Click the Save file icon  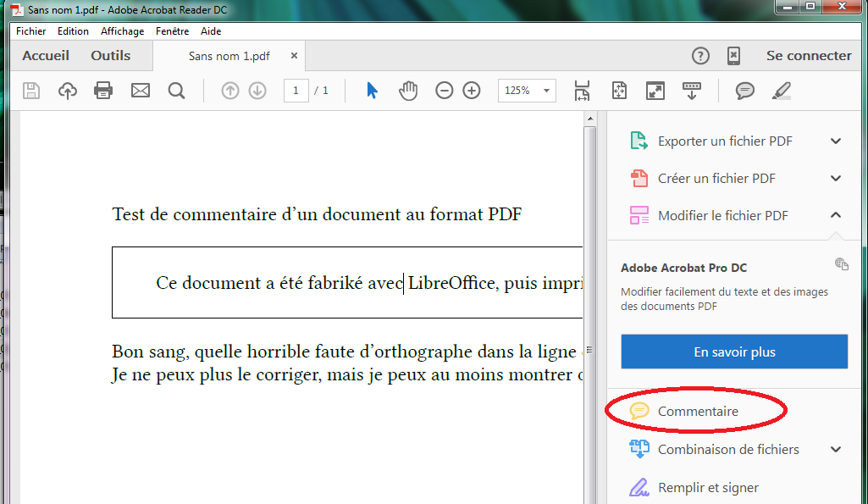point(31,91)
